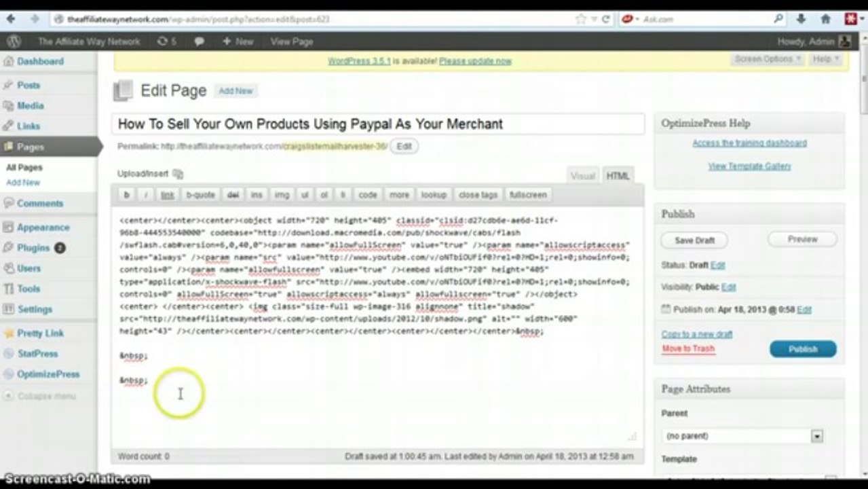Click the img quicktag button
Screen dimensions: 868x489
point(282,195)
